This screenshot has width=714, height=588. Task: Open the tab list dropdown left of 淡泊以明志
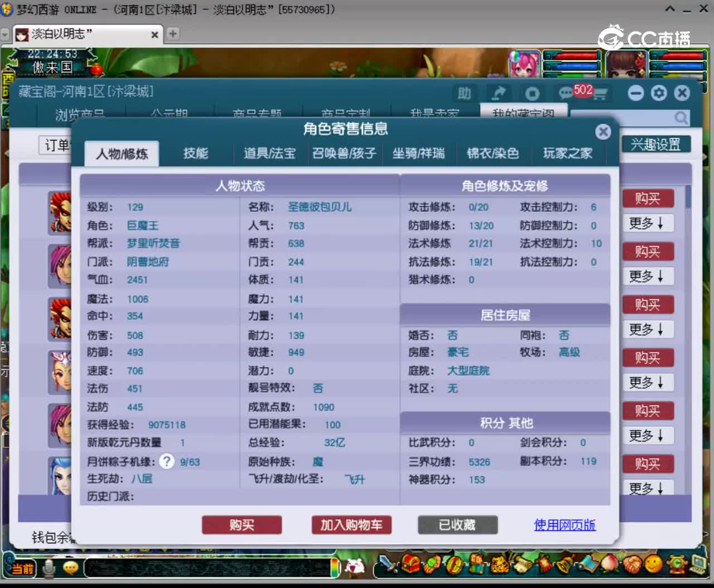coord(6,35)
